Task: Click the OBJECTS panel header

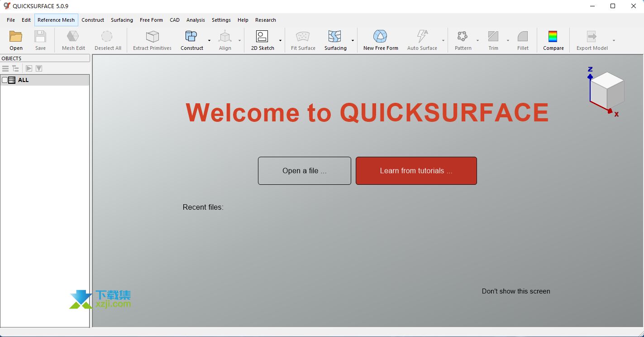Action: coord(45,58)
